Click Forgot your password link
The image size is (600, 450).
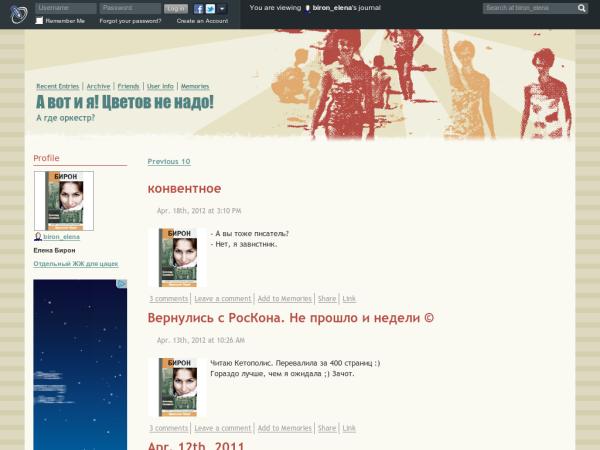click(130, 20)
